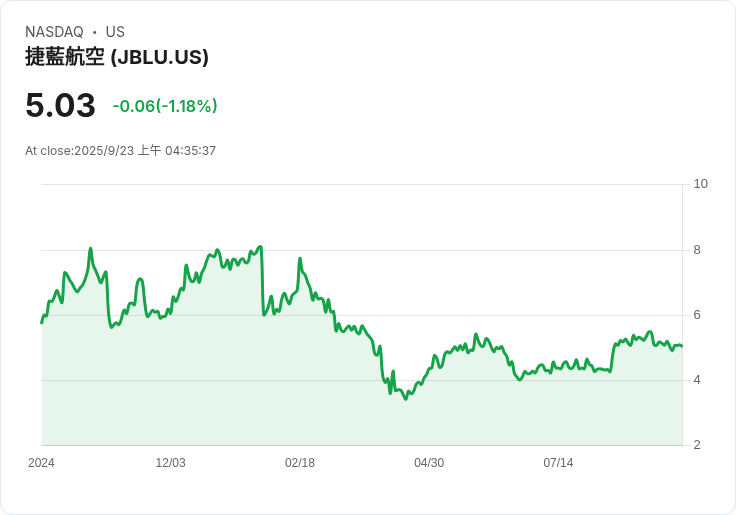Click the current price 5.03
Screen dimensions: 736x515
[61, 105]
